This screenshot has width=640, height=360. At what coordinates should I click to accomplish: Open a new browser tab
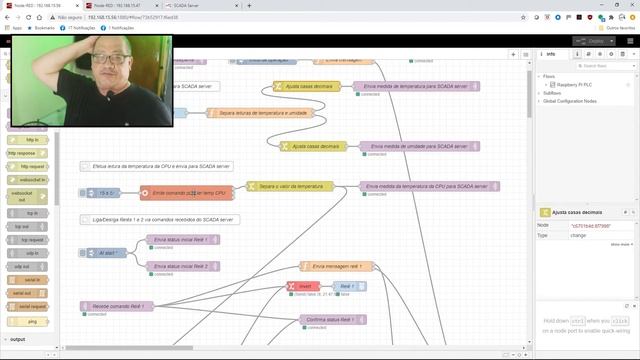(x=249, y=6)
